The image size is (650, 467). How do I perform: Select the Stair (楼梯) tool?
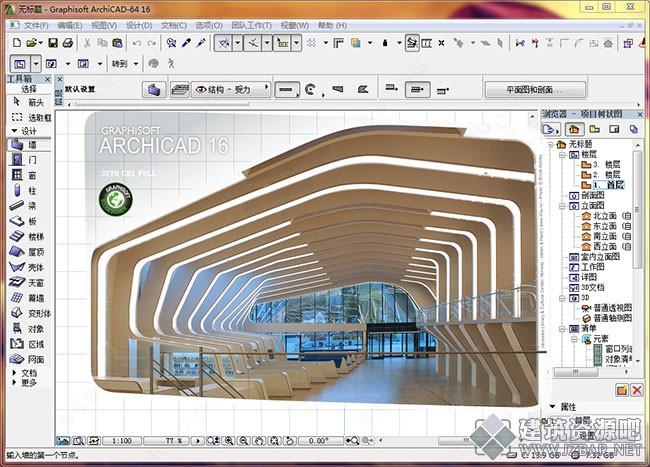pyautogui.click(x=29, y=236)
